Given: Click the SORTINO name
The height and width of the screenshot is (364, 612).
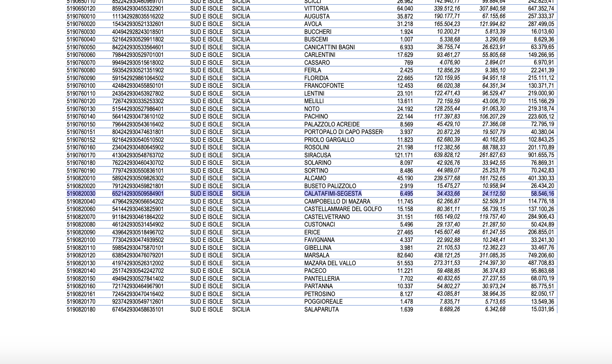Looking at the screenshot, I should [316, 171].
